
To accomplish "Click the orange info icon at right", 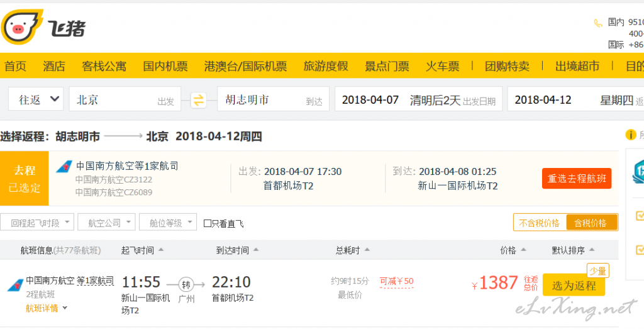I will [x=630, y=135].
